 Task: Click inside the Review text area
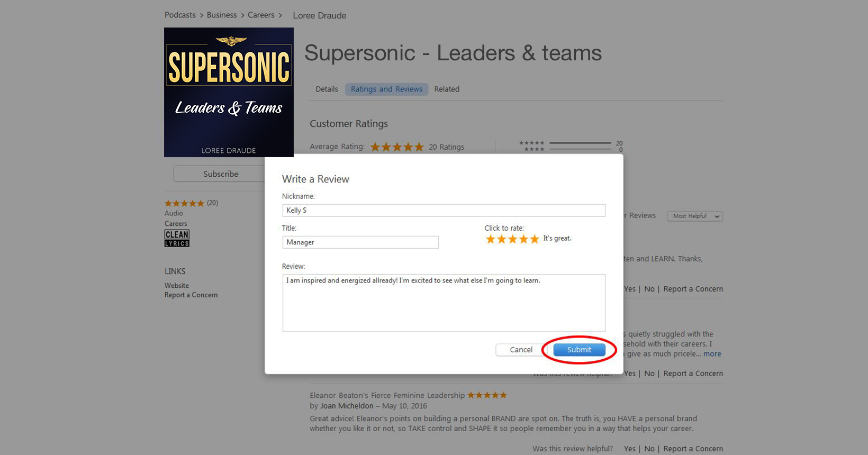pyautogui.click(x=444, y=303)
